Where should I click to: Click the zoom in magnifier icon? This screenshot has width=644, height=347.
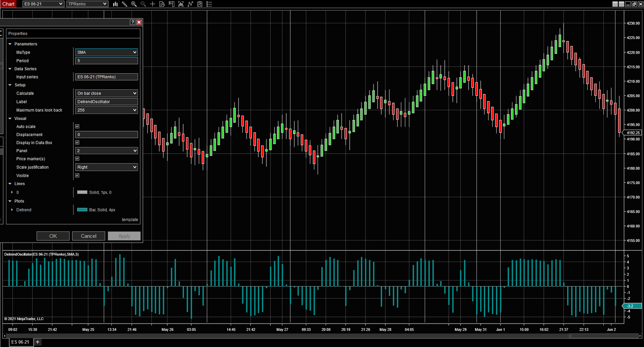134,4
